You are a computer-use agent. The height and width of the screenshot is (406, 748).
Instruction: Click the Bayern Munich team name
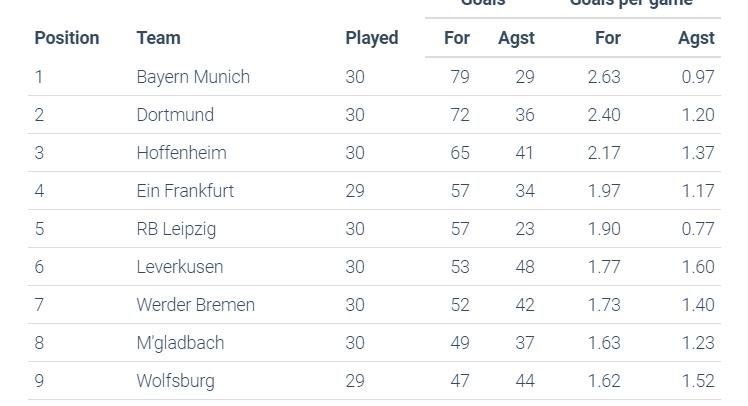coord(193,77)
